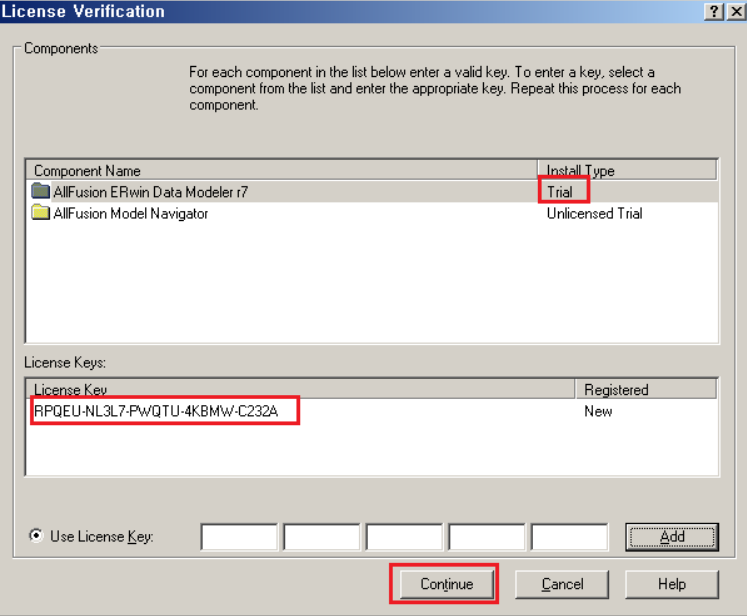Click the Trial install type cell
Screen dimensions: 747x616
click(x=560, y=192)
